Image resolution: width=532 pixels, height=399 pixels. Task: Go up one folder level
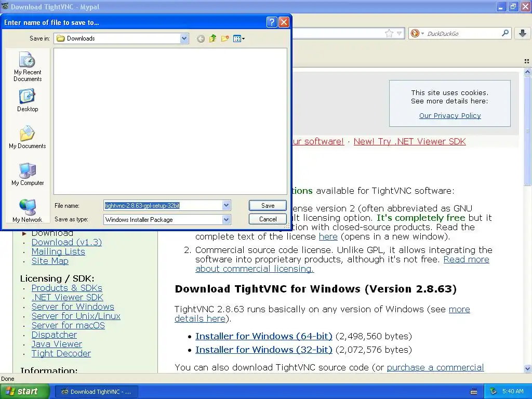[212, 38]
